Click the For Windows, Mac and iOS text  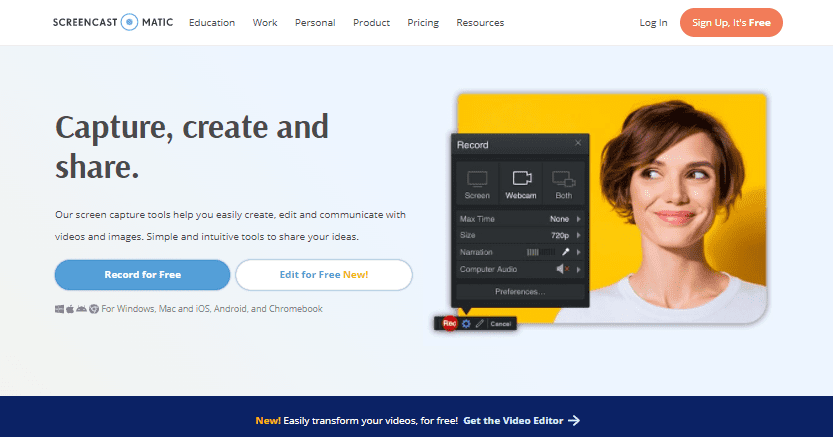(212, 309)
